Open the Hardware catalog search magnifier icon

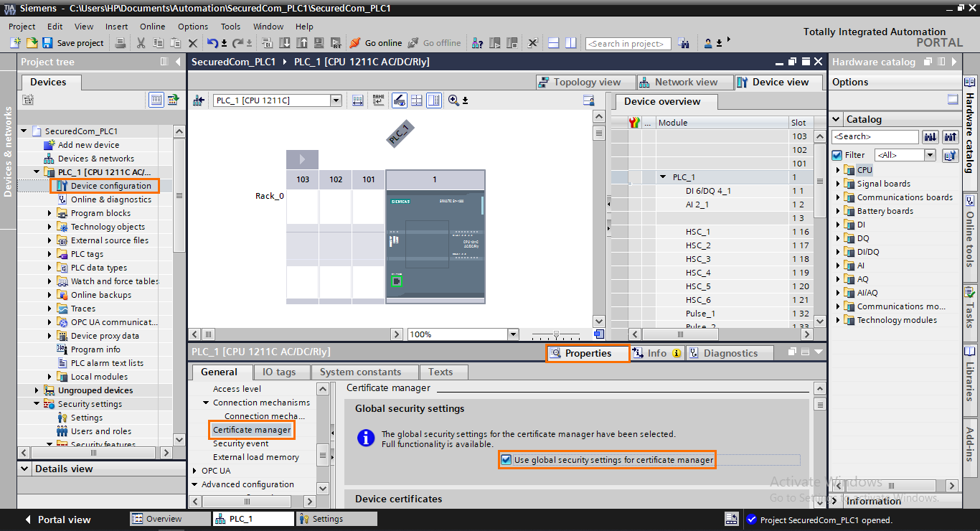point(929,136)
